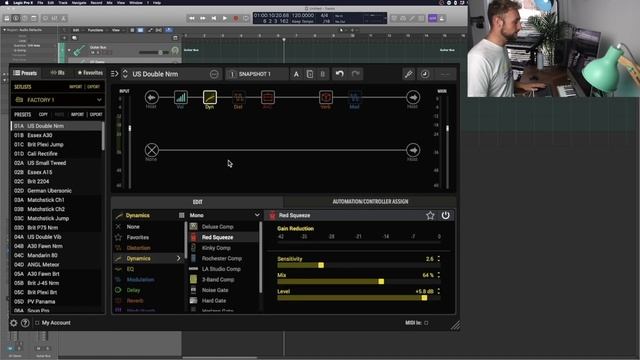Open the tuner fork icon
Screen dimensions: 640x360
point(408,74)
